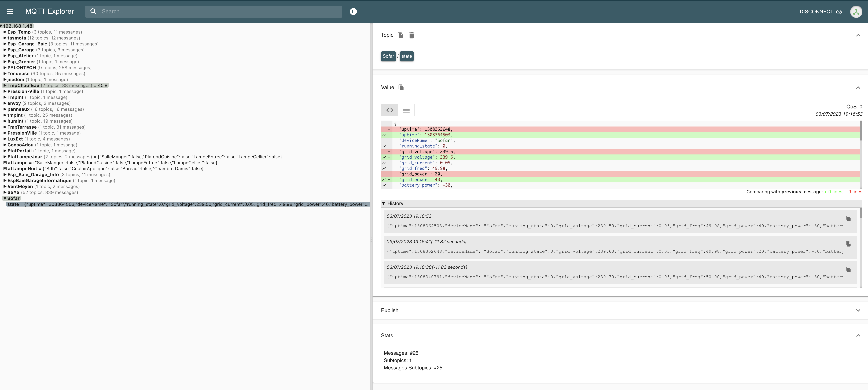
Task: Expand the EspBaieGarageInformatique topic
Action: pos(5,181)
